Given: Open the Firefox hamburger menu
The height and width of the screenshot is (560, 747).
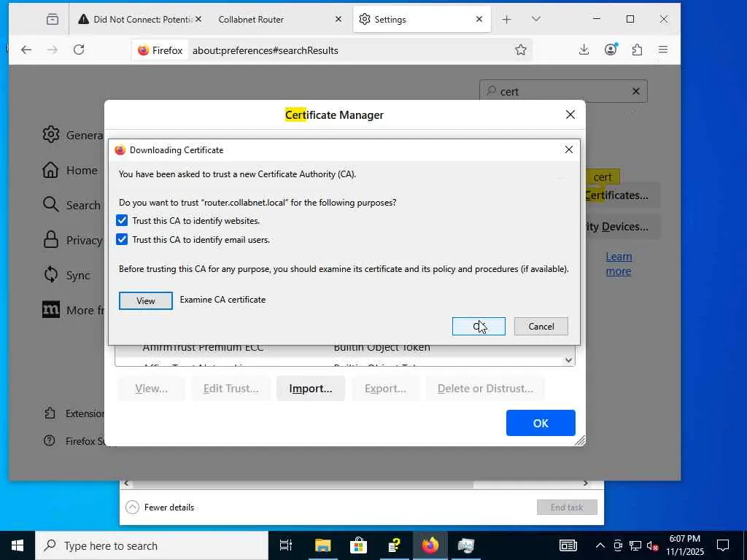Looking at the screenshot, I should (x=663, y=50).
